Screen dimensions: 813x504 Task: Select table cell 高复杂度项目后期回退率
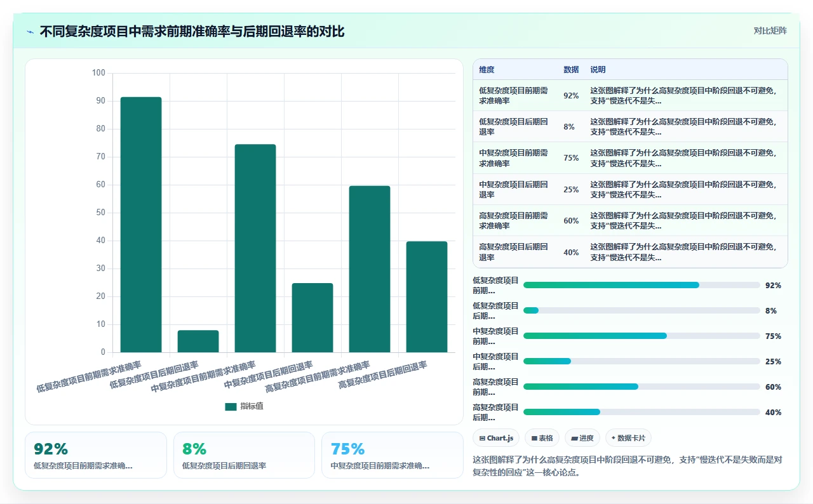(x=514, y=252)
